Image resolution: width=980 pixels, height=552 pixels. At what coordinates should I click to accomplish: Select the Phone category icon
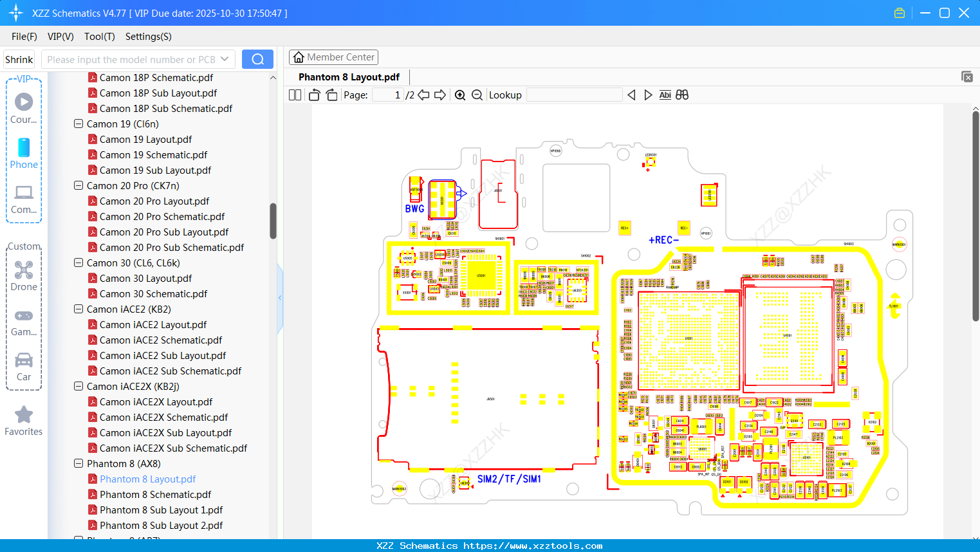[x=24, y=153]
